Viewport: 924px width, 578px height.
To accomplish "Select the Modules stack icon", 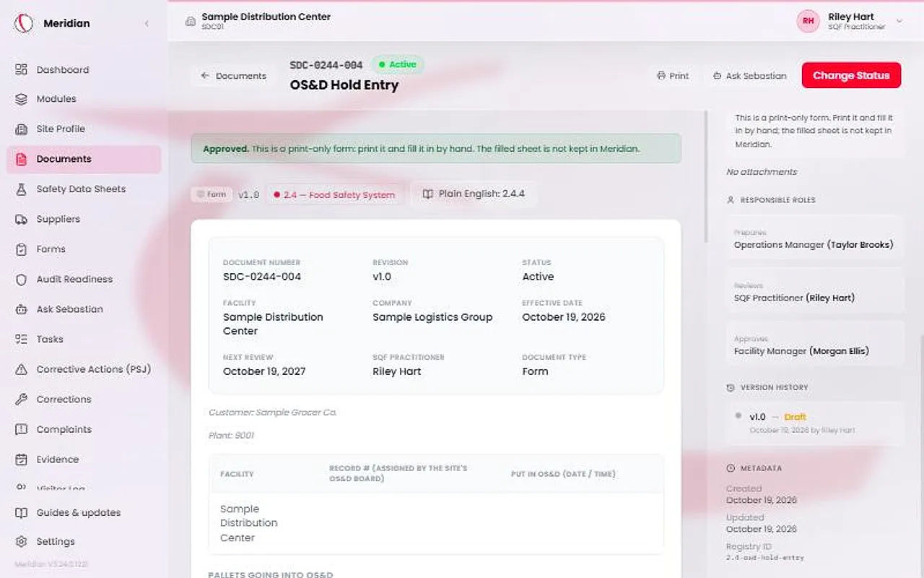I will point(22,99).
